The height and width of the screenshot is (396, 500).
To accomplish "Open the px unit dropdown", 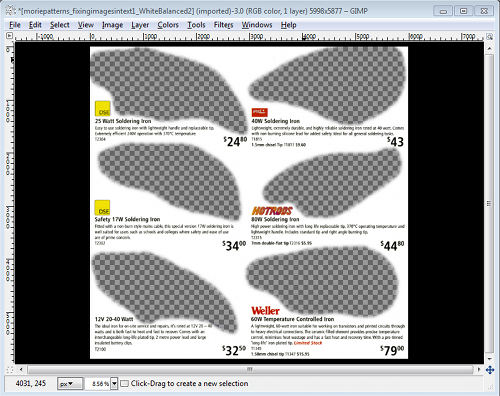I will 69,384.
